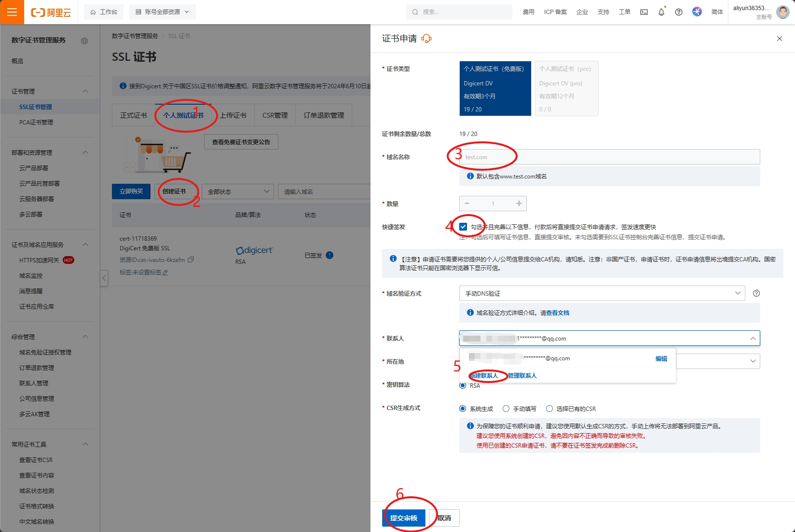
Task: Collapse the left sidebar arrow handle
Action: (104, 278)
